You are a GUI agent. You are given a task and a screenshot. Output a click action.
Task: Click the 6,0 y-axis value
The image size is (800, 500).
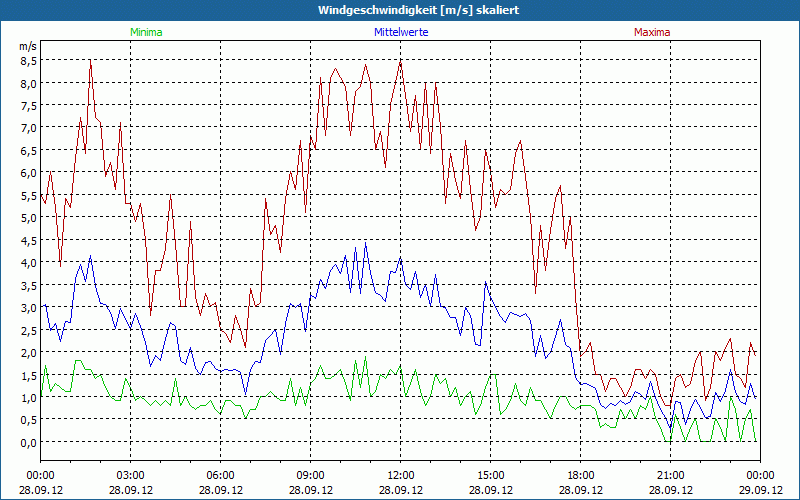[x=29, y=173]
